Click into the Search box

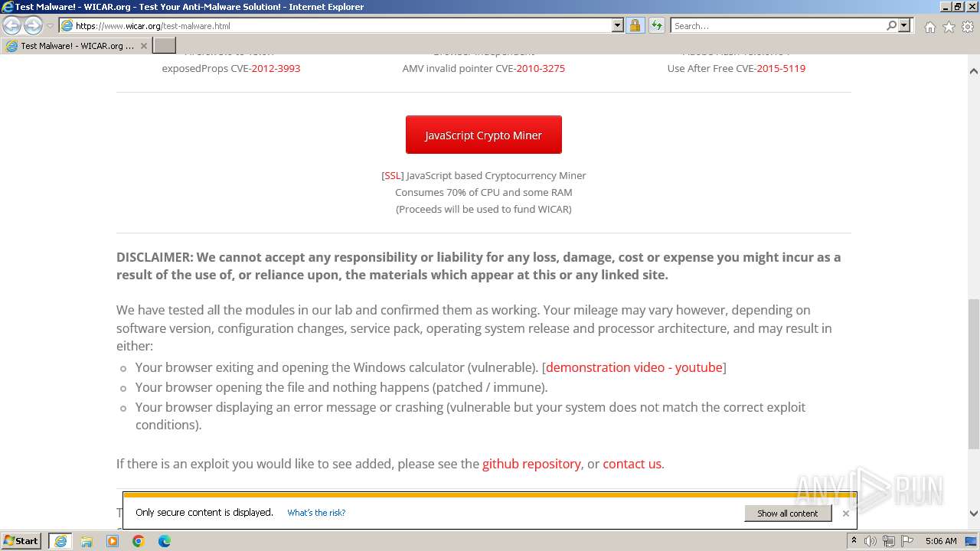[x=778, y=26]
